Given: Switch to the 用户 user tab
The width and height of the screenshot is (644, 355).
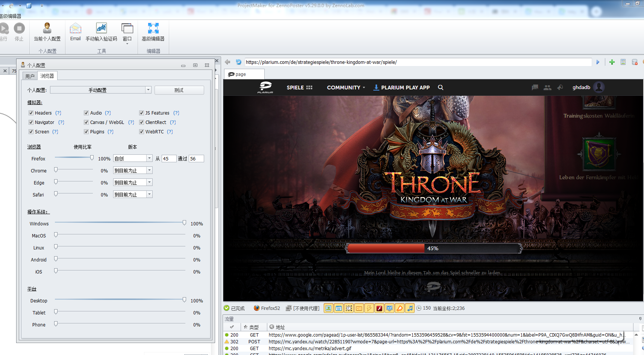Looking at the screenshot, I should click(30, 76).
